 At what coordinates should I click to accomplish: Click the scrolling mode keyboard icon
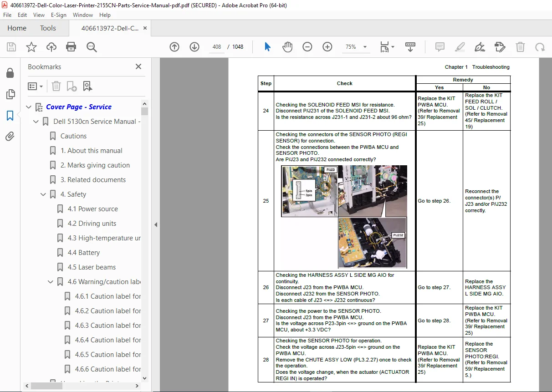[x=410, y=47]
